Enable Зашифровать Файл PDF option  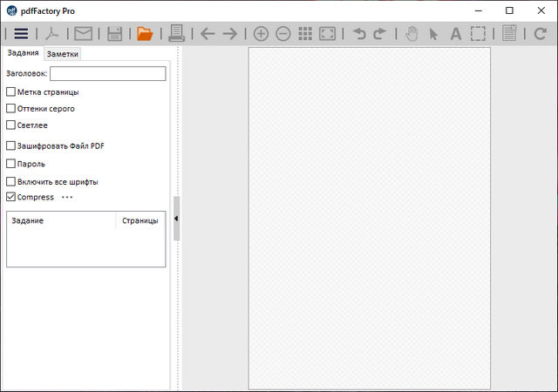11,145
